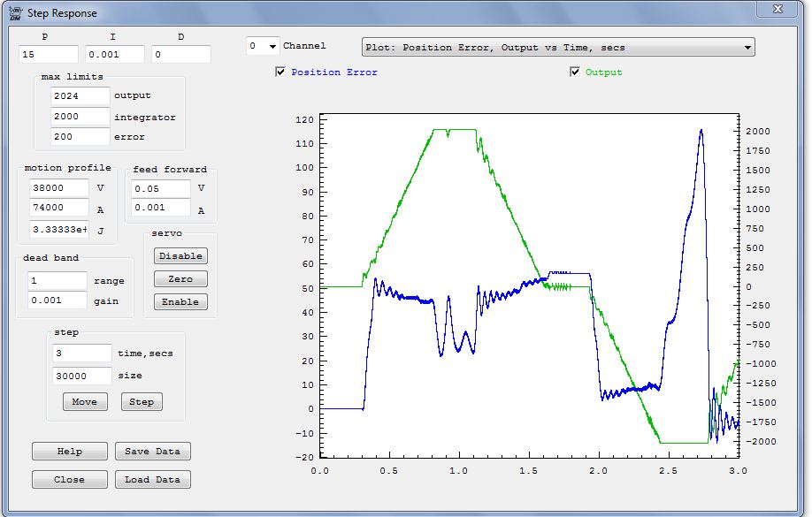
Task: Open Help
Action: [69, 452]
